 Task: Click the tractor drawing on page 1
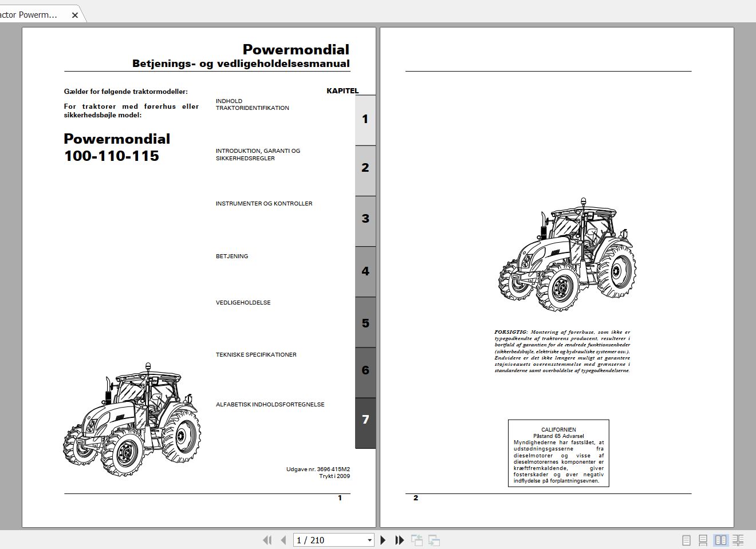pos(132,419)
